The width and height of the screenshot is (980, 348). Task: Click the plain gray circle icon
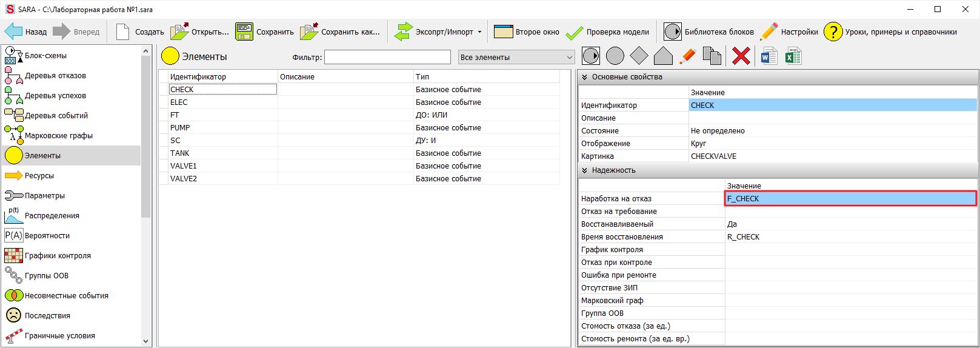(615, 56)
